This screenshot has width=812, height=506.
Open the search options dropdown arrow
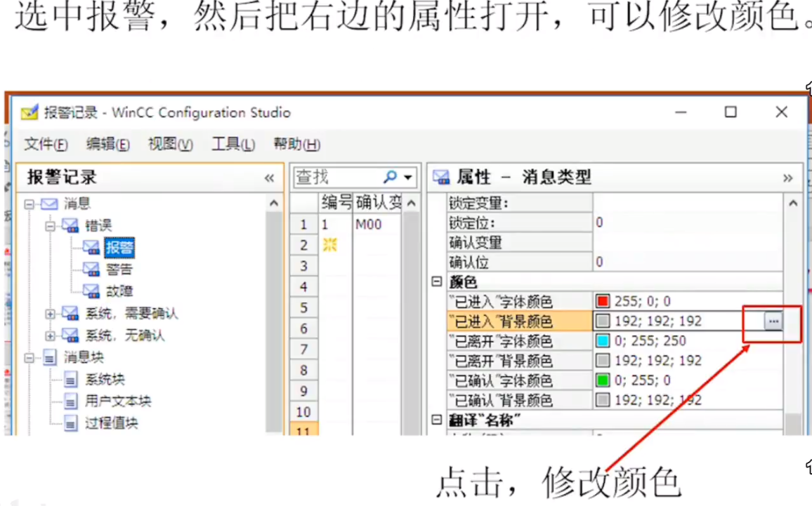coord(408,178)
